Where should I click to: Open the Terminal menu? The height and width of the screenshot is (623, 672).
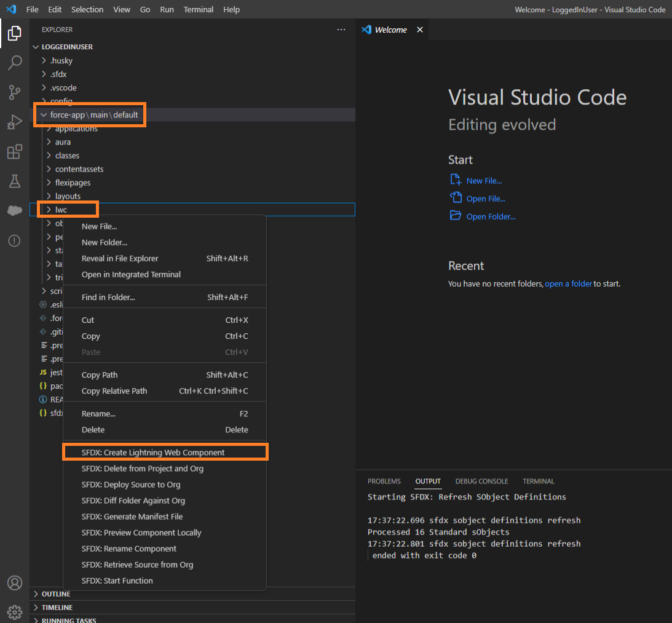199,10
